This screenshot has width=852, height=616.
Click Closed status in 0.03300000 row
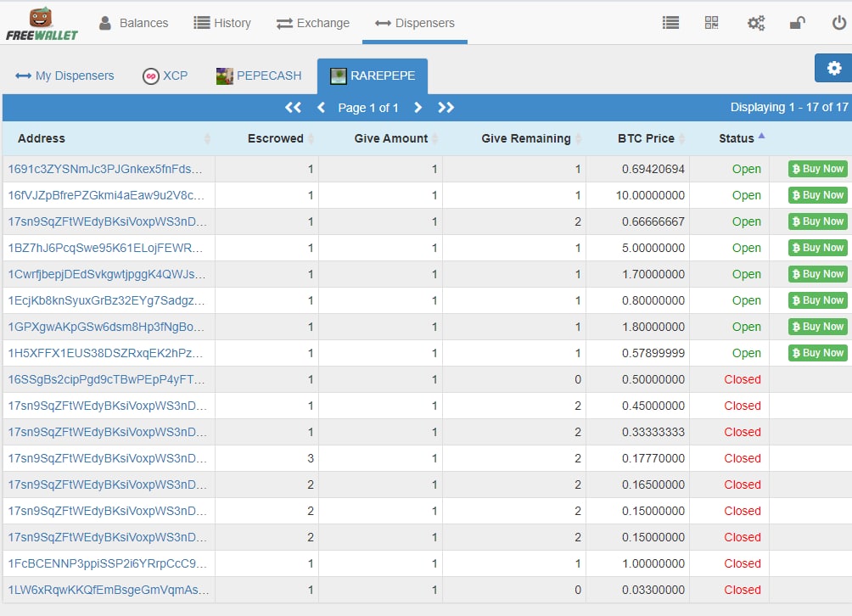tap(743, 590)
